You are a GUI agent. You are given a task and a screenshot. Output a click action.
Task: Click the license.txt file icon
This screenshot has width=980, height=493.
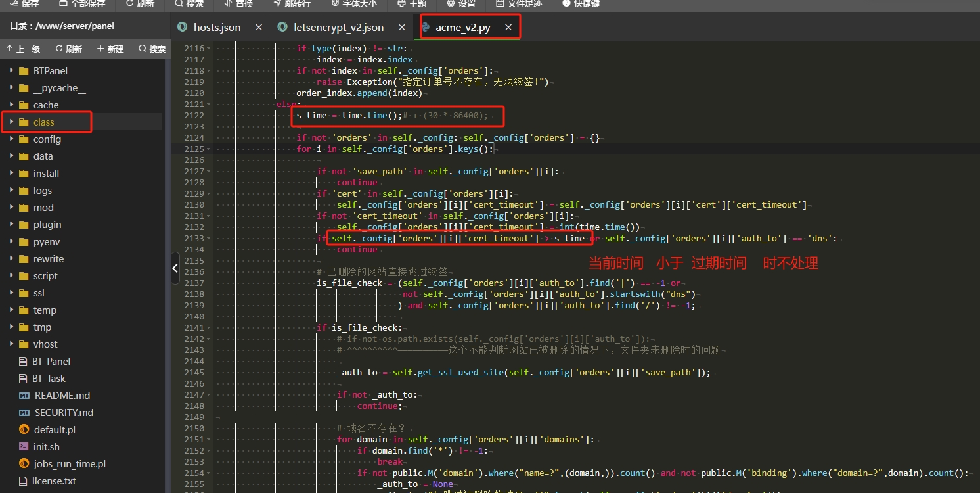(24, 481)
